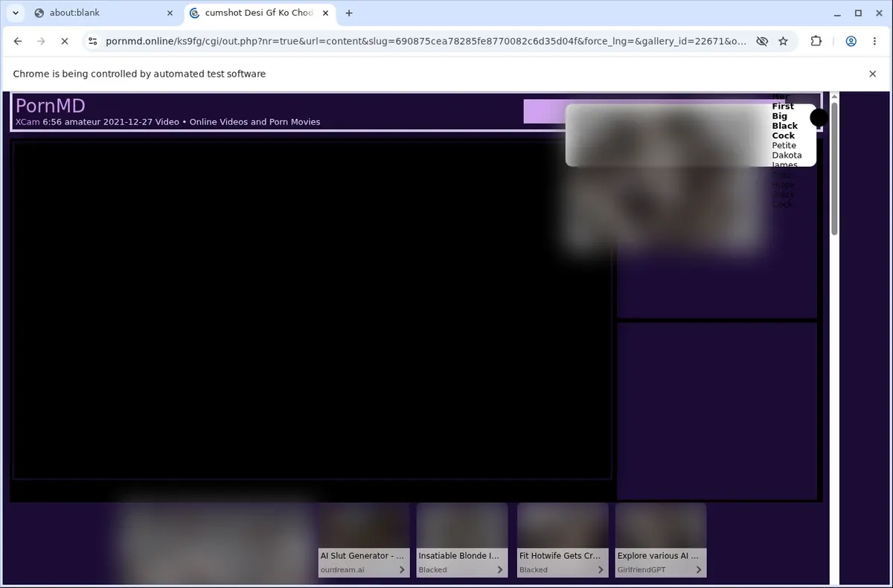Open the Chrome three-dot menu
Screen dimensions: 893x588
(x=874, y=42)
